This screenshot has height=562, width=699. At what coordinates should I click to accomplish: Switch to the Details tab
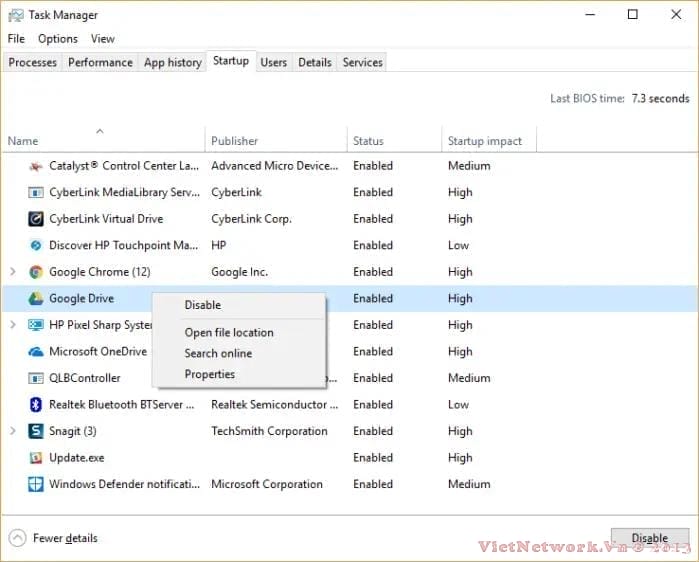tap(315, 62)
